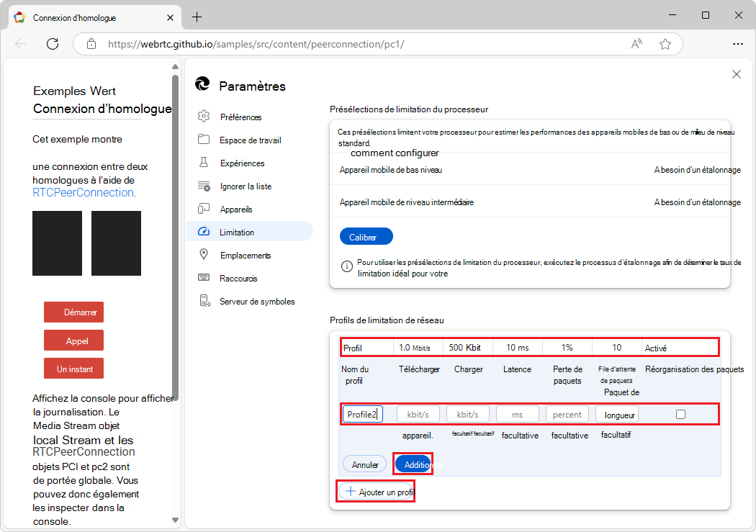
Task: Click the webpage scroll down arrow
Action: click(175, 520)
